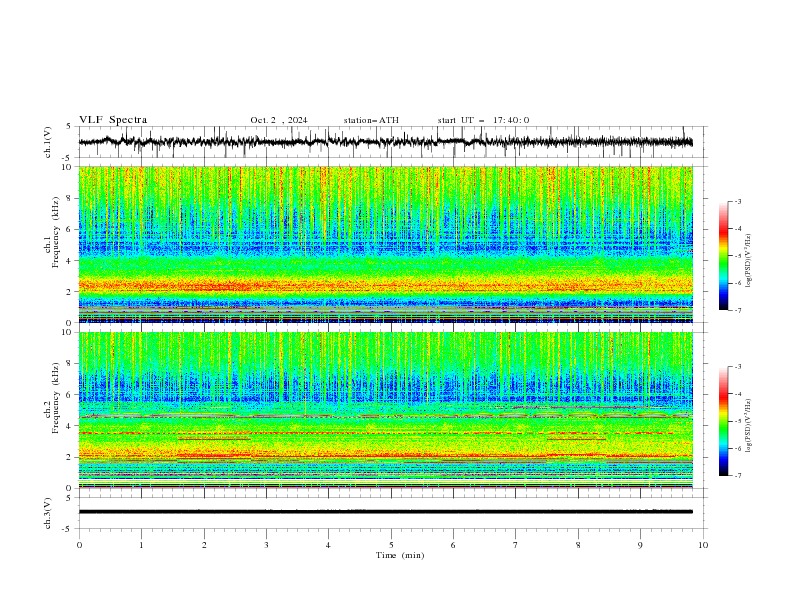Click the ch.1 spectrogram 8 kHz tick label
The image size is (792, 612).
(x=70, y=198)
